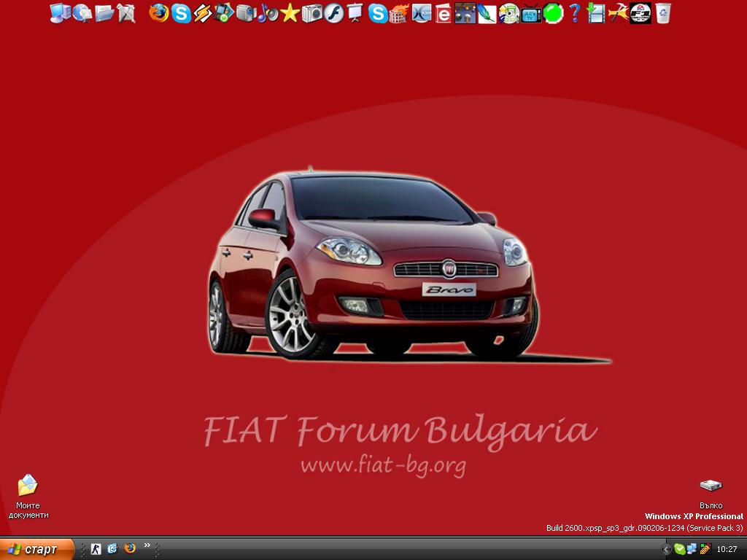
Task: Open the Skype icon next to Firefox
Action: 181,13
